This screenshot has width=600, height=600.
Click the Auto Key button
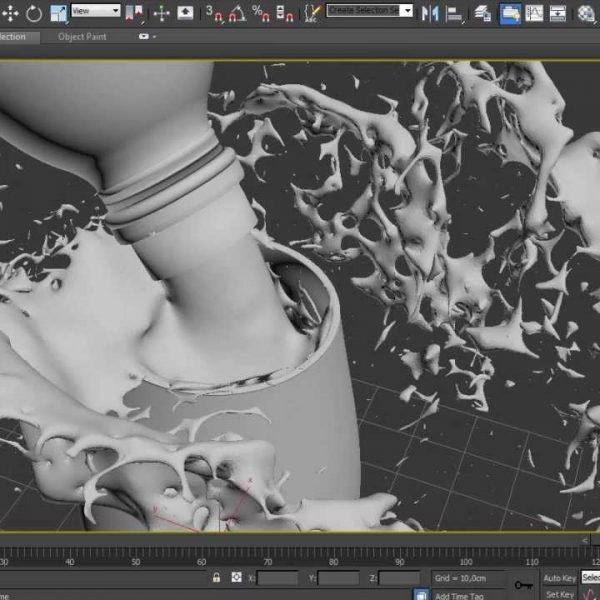pyautogui.click(x=559, y=578)
